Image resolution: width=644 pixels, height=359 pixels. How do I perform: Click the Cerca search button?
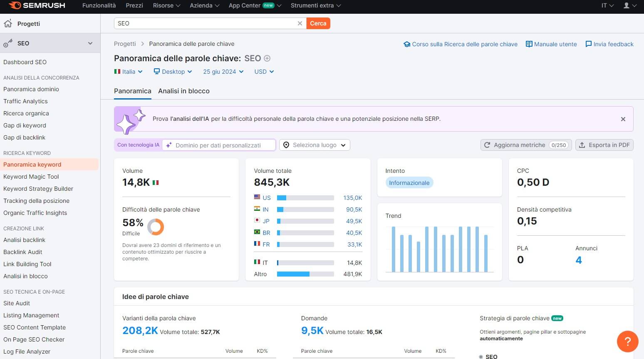coord(318,23)
